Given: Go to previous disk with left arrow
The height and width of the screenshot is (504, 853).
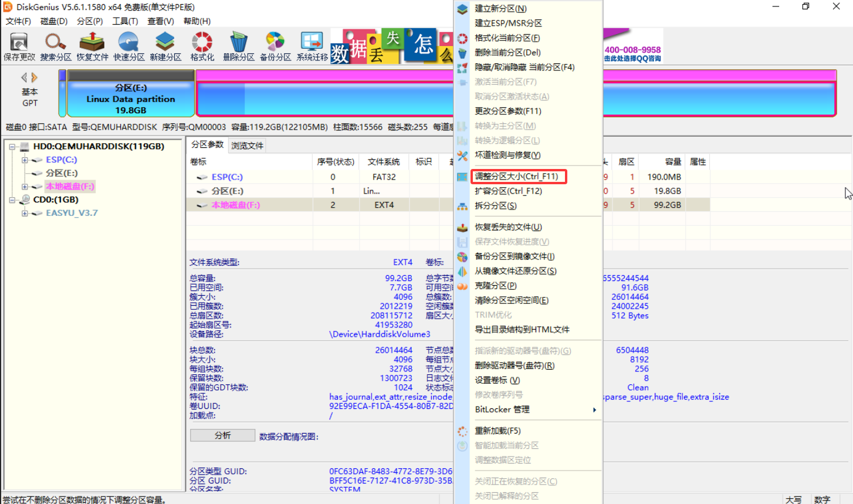Looking at the screenshot, I should [x=24, y=77].
